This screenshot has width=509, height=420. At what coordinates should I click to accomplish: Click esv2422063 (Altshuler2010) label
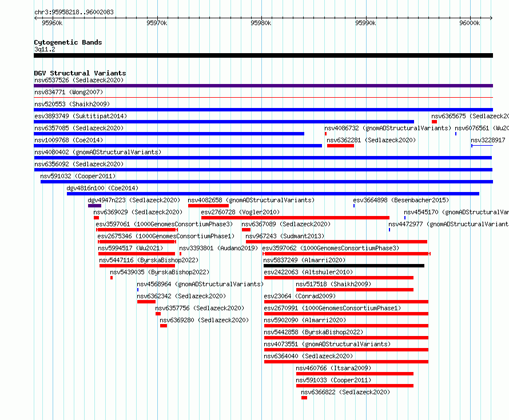(308, 272)
